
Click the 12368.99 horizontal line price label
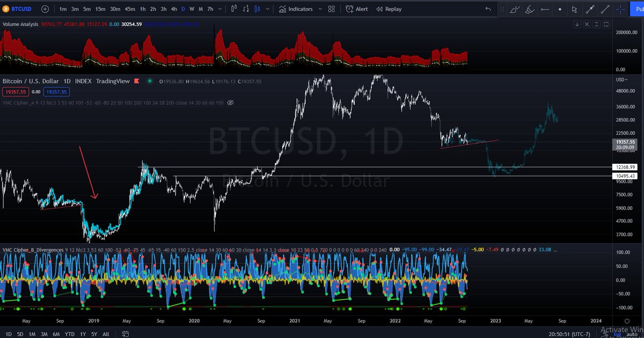tap(625, 167)
